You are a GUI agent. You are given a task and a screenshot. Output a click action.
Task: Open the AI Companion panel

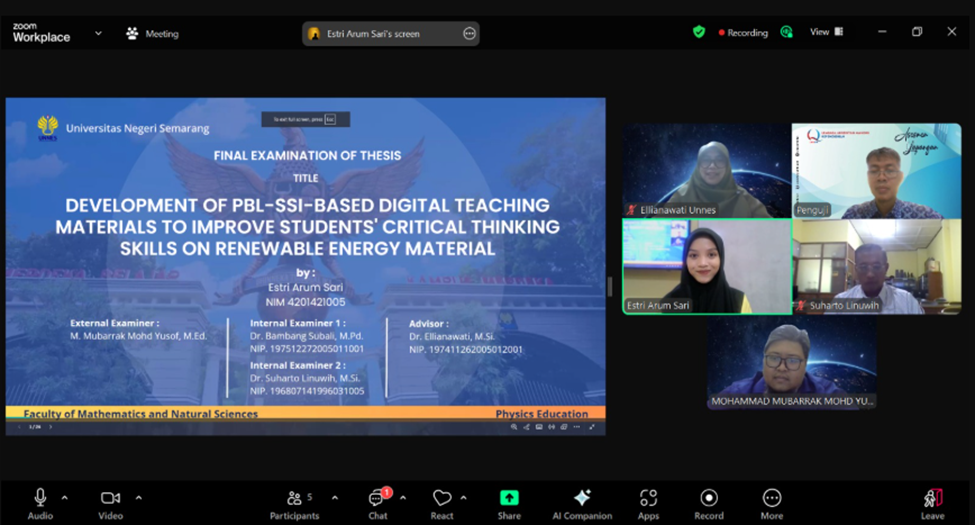point(582,504)
